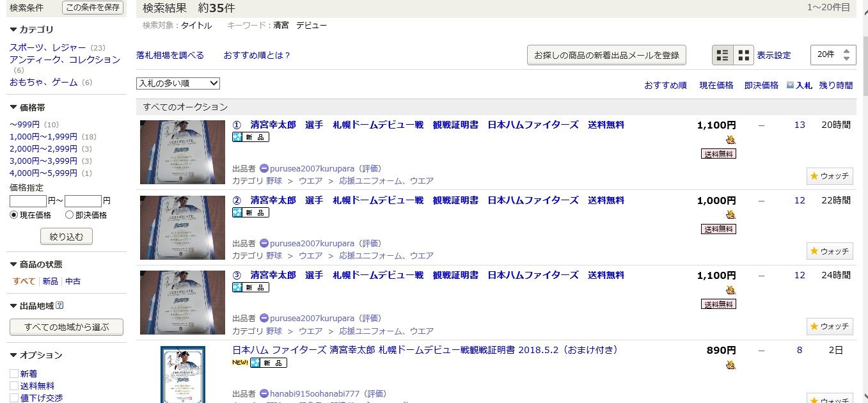The height and width of the screenshot is (403, 868).
Task: Add listing ③ to watch list
Action: pyautogui.click(x=830, y=326)
